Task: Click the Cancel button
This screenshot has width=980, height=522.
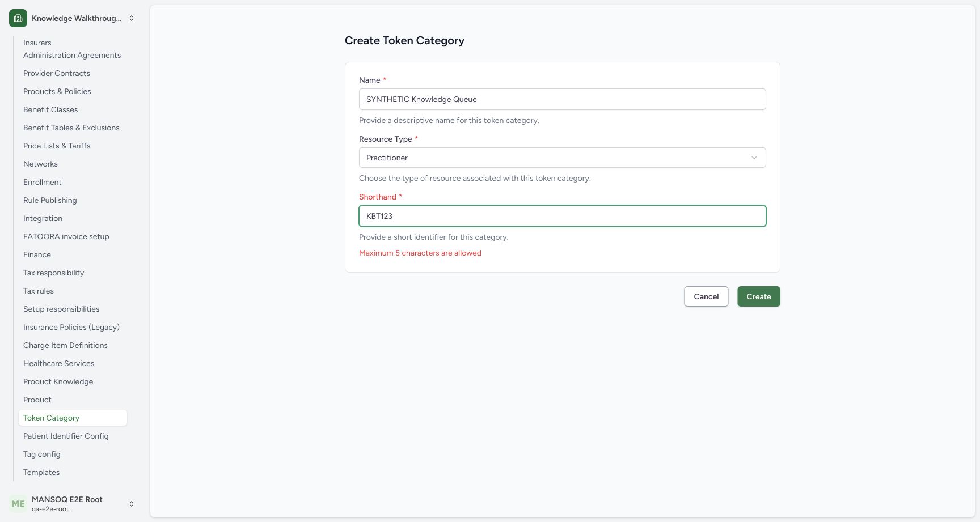Action: (706, 296)
